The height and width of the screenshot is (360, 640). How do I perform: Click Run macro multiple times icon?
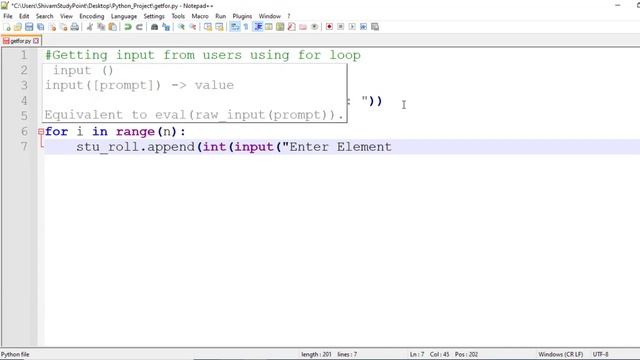[363, 27]
